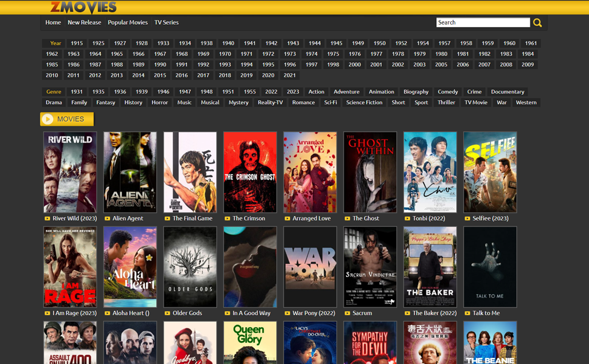Open the Sympathy for the Devil poster
This screenshot has width=589, height=364.
(x=370, y=343)
